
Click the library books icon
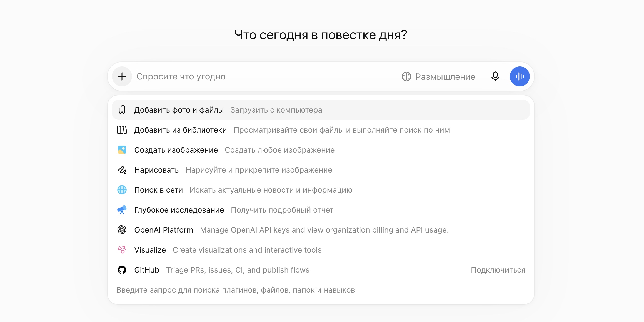click(x=122, y=130)
